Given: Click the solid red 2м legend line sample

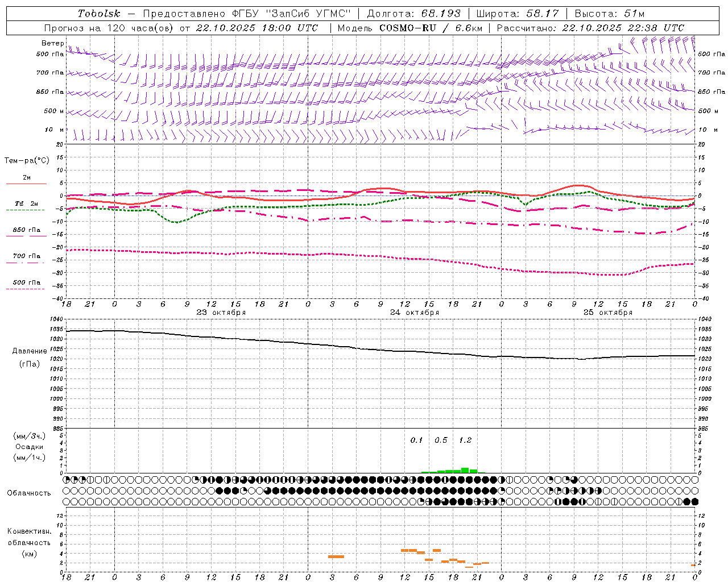Looking at the screenshot, I should pos(26,184).
